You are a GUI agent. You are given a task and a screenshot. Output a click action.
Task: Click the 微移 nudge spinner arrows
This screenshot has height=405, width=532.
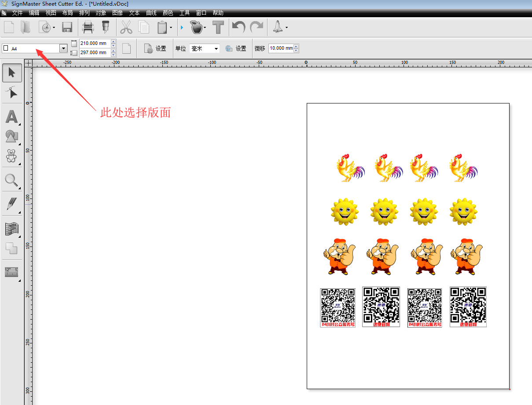(x=296, y=48)
